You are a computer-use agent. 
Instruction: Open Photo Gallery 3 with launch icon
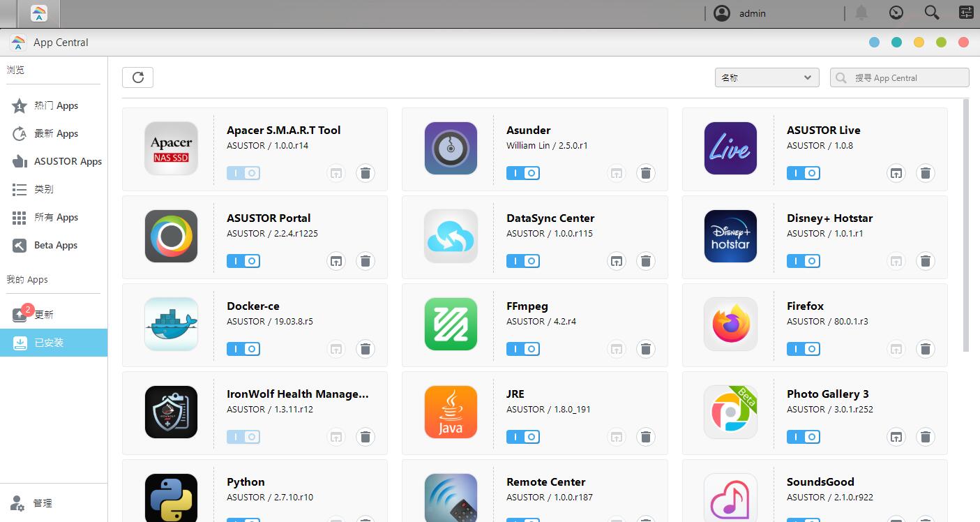point(896,437)
